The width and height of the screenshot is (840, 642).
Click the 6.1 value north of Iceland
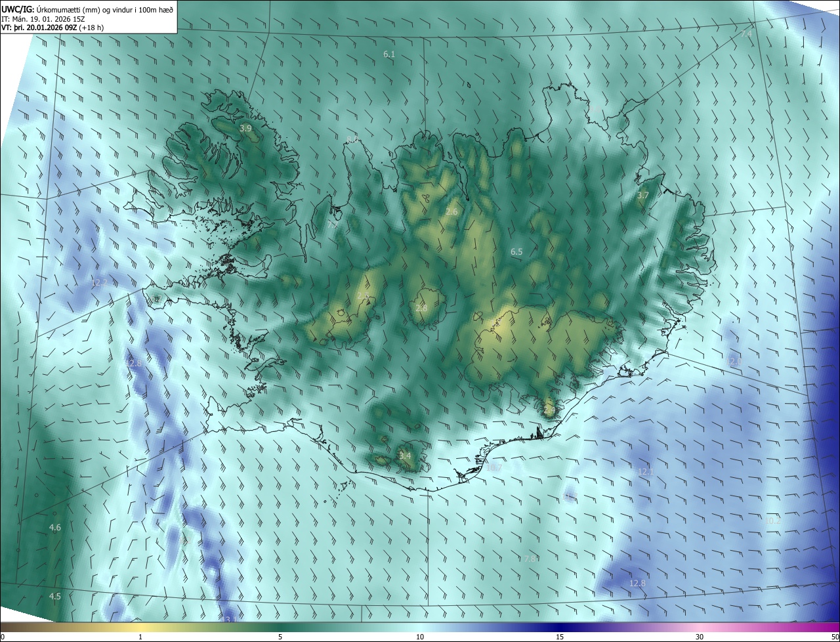pyautogui.click(x=389, y=54)
